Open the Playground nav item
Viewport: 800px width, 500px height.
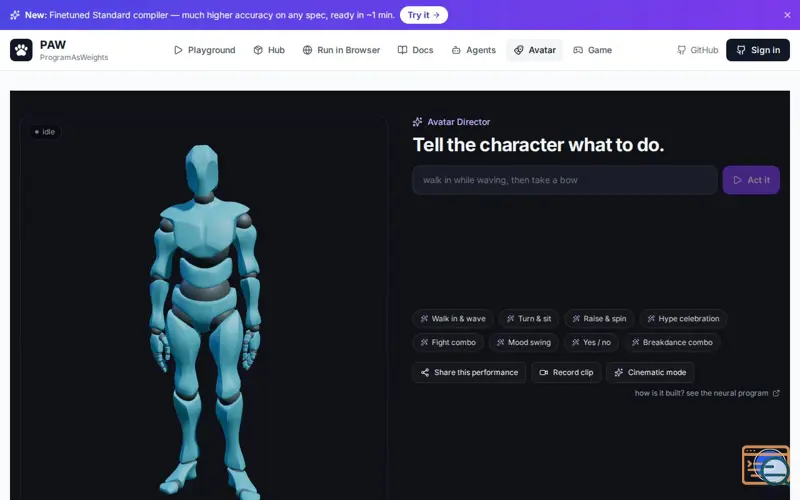(205, 50)
